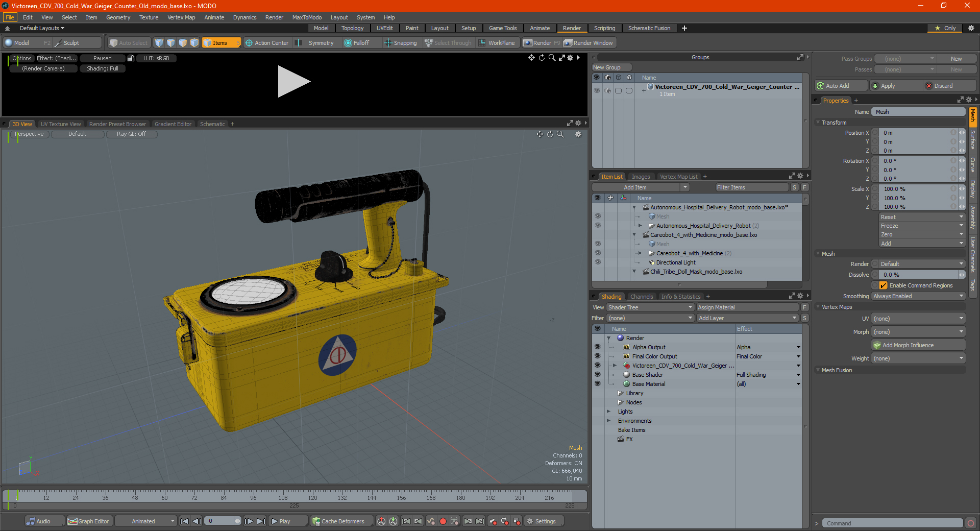
Task: Go to last frame in transport
Action: click(x=261, y=521)
